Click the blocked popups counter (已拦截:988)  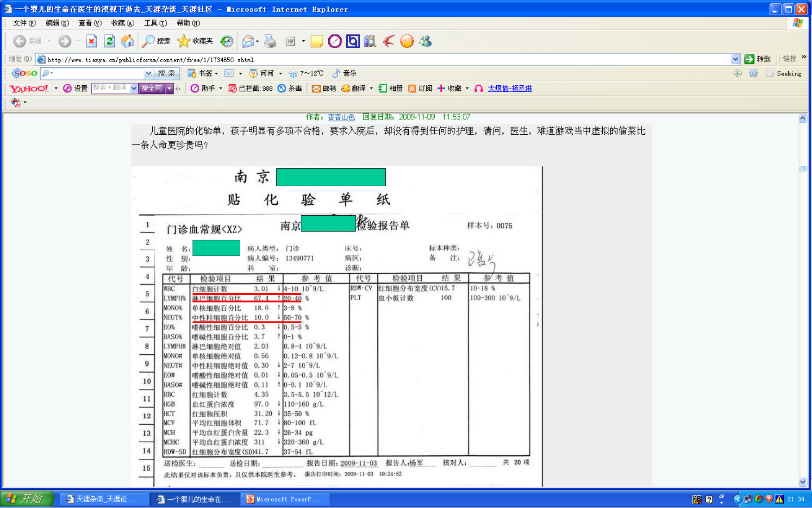[x=250, y=88]
